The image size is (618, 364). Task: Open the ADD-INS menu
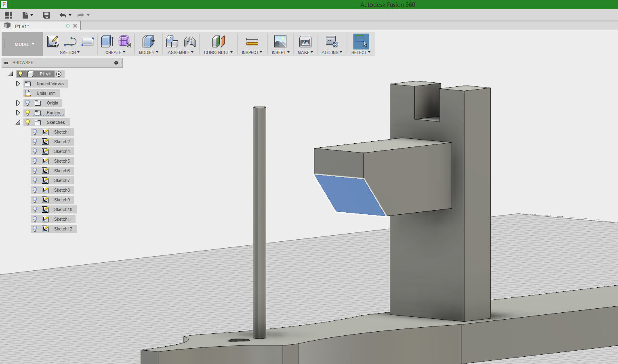coord(332,52)
